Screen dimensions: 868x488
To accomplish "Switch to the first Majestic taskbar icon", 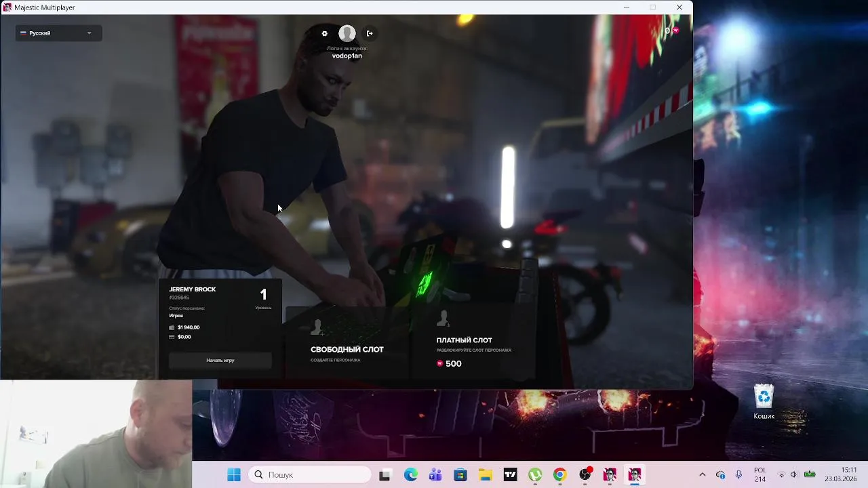I will coord(610,475).
